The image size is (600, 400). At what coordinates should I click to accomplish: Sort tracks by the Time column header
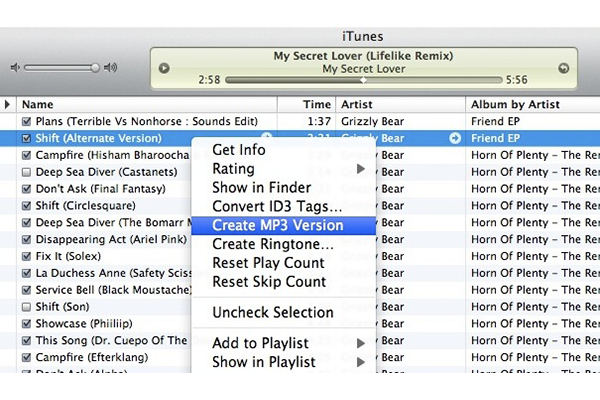click(x=317, y=104)
